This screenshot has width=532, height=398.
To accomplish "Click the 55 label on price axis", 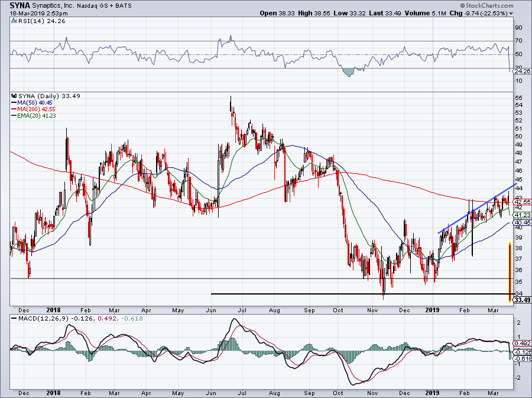I will (519, 98).
